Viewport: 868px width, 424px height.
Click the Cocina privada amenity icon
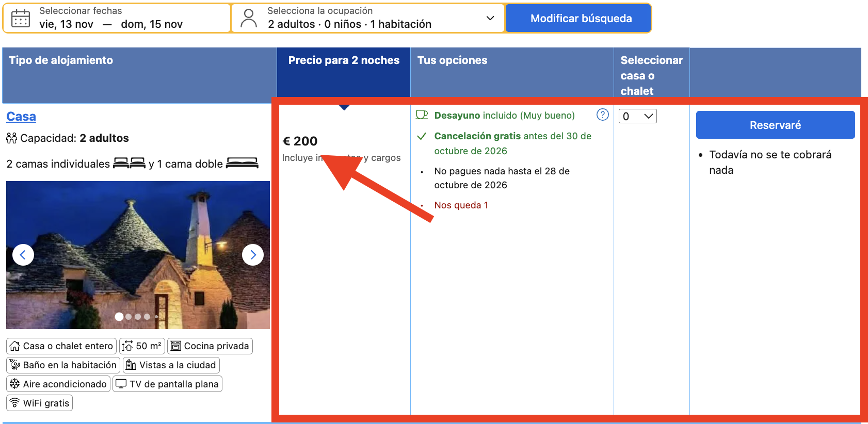coord(176,346)
